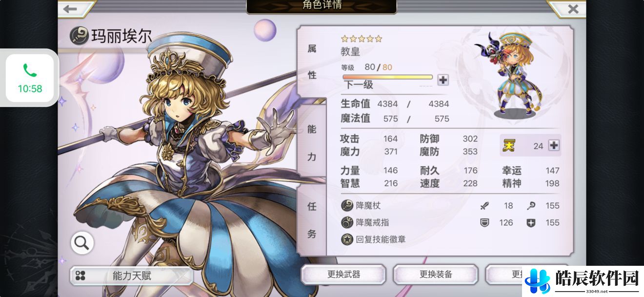This screenshot has width=644, height=297.
Task: Tap the 更换装备 button
Action: [x=436, y=275]
